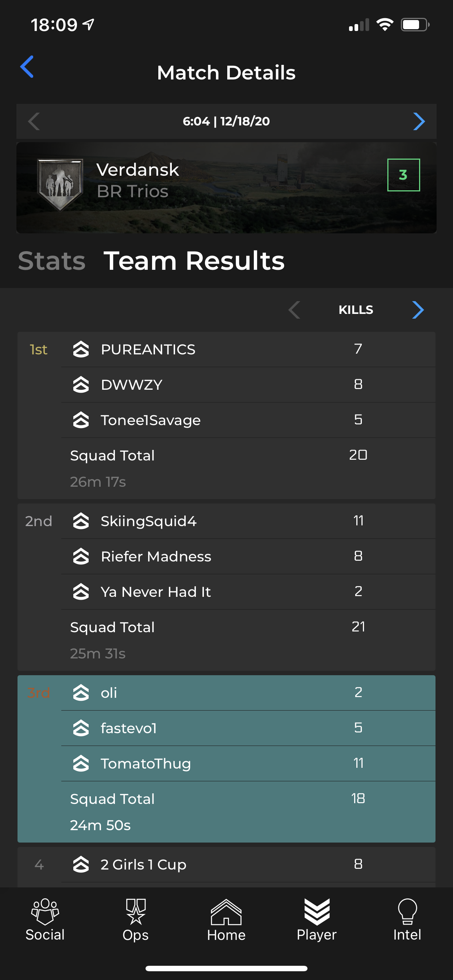Select the Team Results tab

194,261
